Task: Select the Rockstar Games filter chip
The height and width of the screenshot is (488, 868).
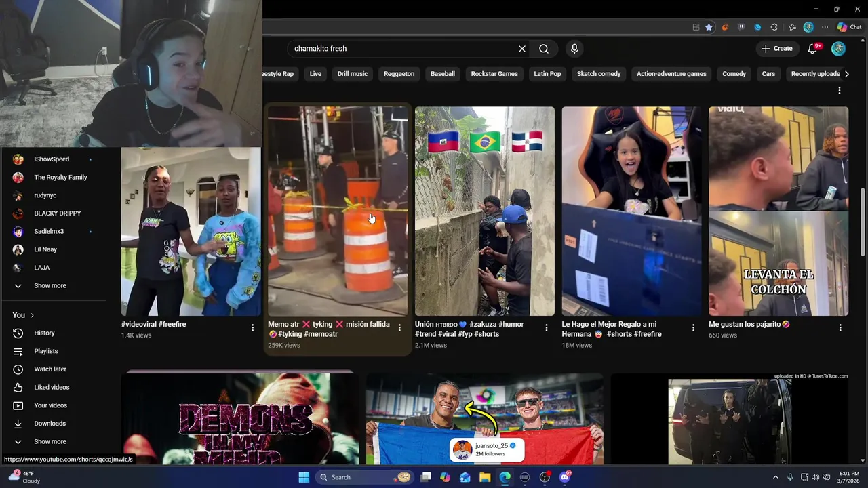Action: [x=494, y=74]
